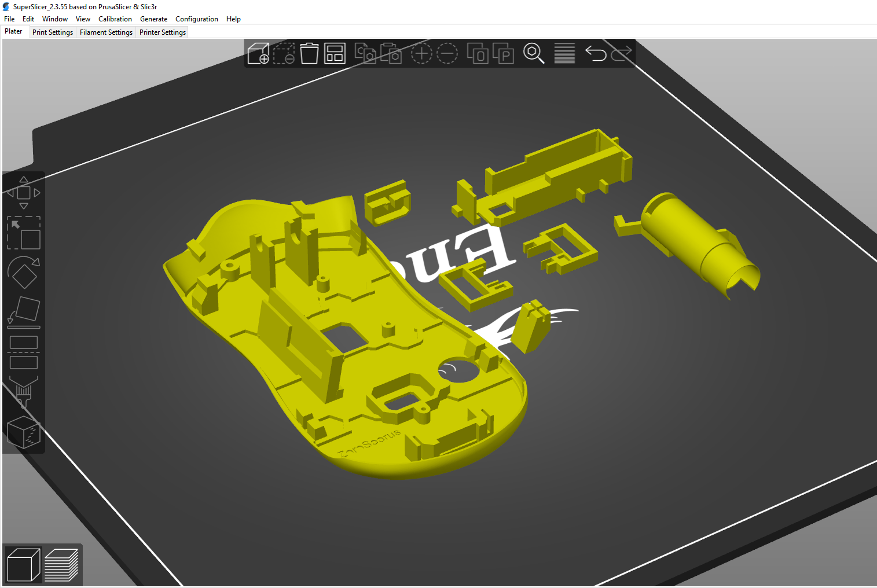877x588 pixels.
Task: Click the Remove instance (minus) icon
Action: pyautogui.click(x=447, y=53)
